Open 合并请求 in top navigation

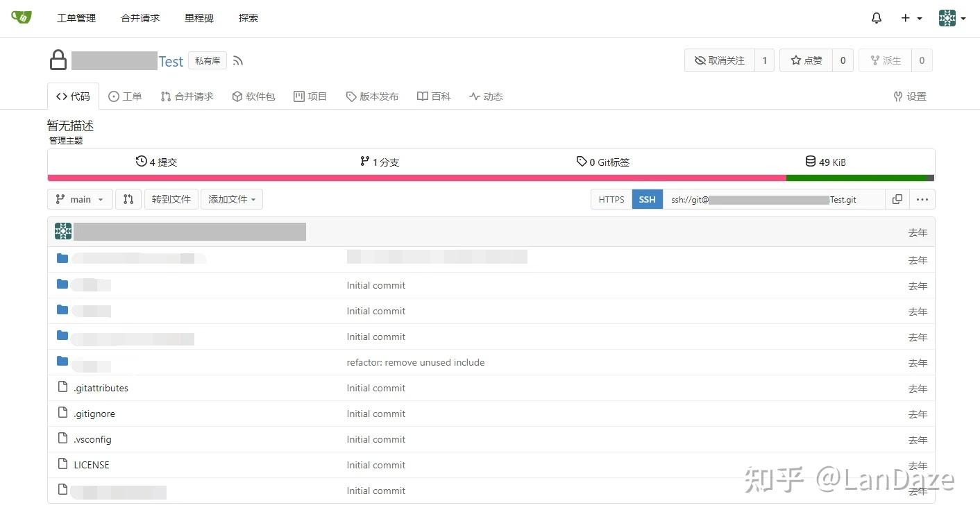[140, 18]
